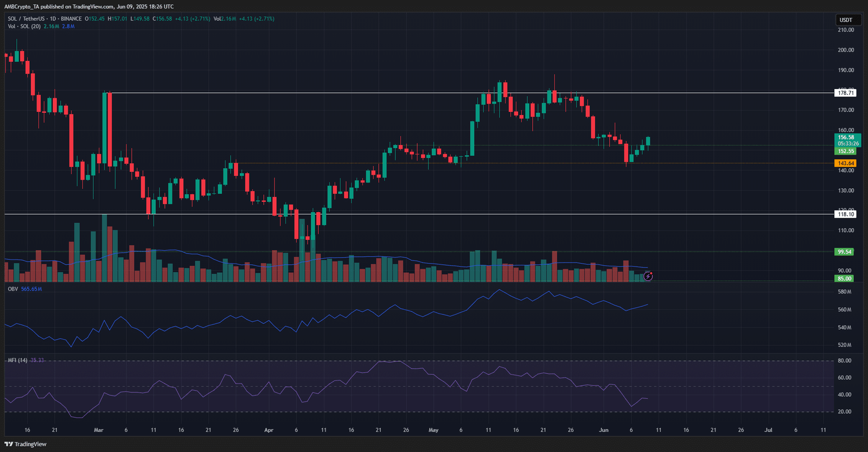This screenshot has width=868, height=452.
Task: Click the horizontal line at 178.71
Action: click(472, 93)
